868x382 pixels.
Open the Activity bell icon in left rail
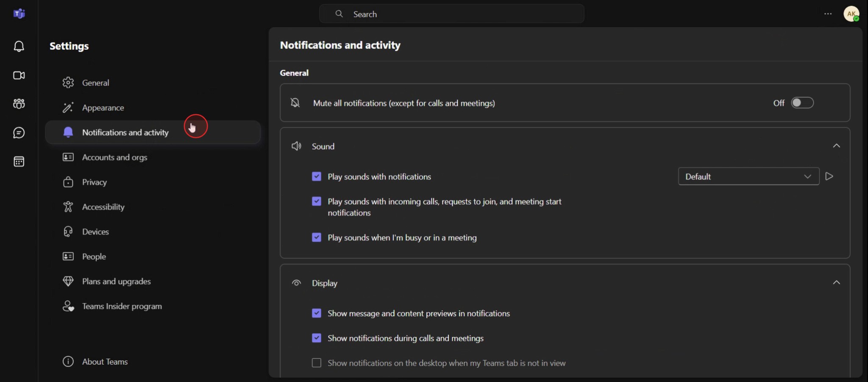click(19, 46)
